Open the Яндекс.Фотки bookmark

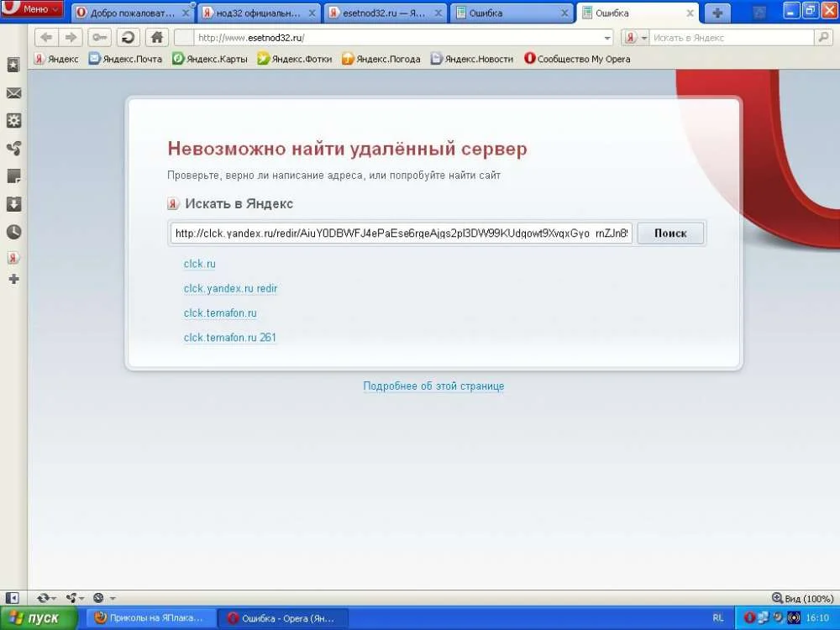[295, 59]
